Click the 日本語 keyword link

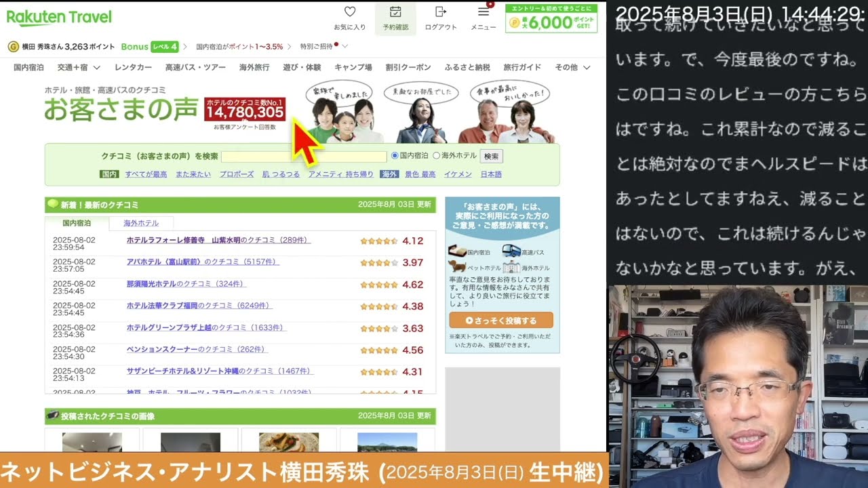(x=491, y=174)
